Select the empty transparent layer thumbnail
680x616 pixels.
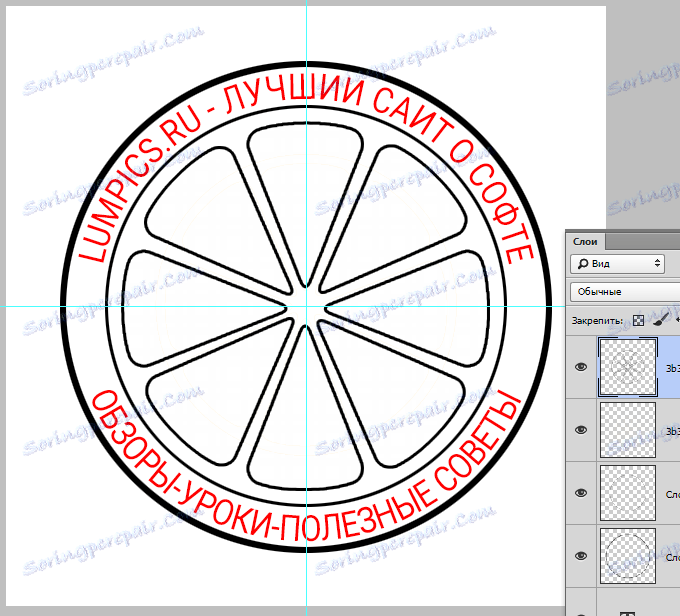pos(628,430)
